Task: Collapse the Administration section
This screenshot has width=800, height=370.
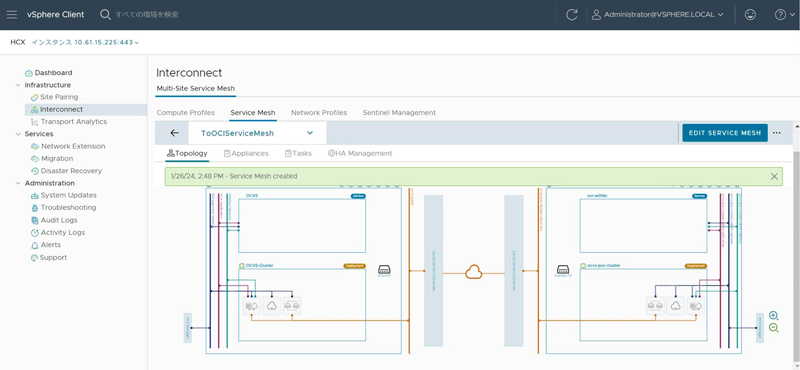Action: (x=18, y=183)
